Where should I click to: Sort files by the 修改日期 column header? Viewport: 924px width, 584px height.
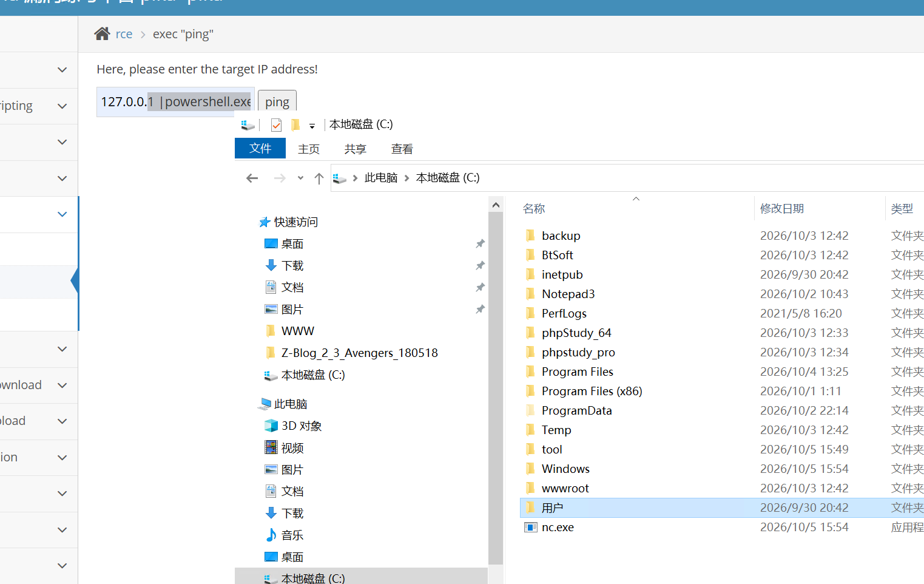pos(782,209)
